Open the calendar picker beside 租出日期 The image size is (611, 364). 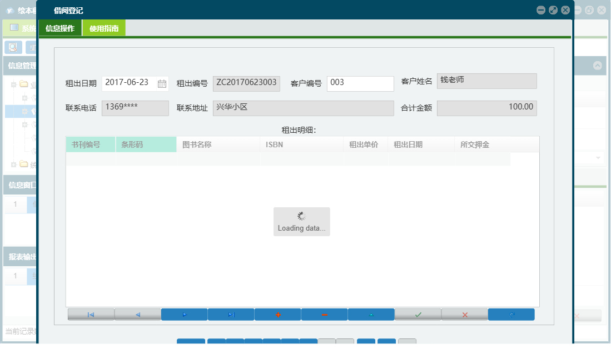coord(163,83)
